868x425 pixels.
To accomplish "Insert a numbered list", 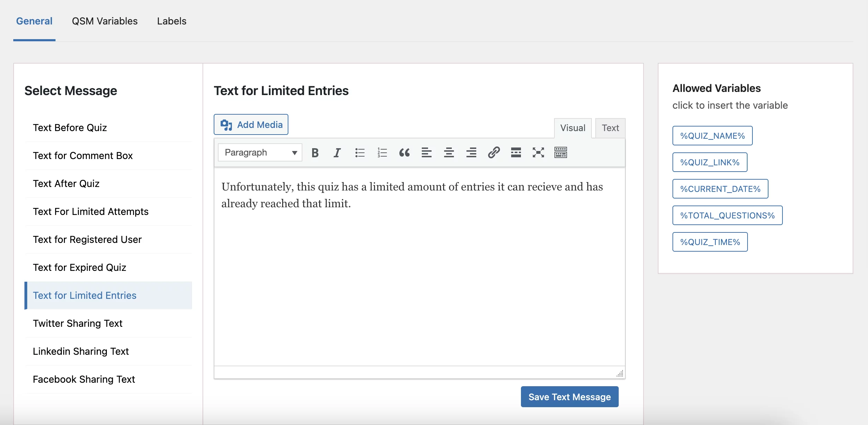I will point(382,153).
